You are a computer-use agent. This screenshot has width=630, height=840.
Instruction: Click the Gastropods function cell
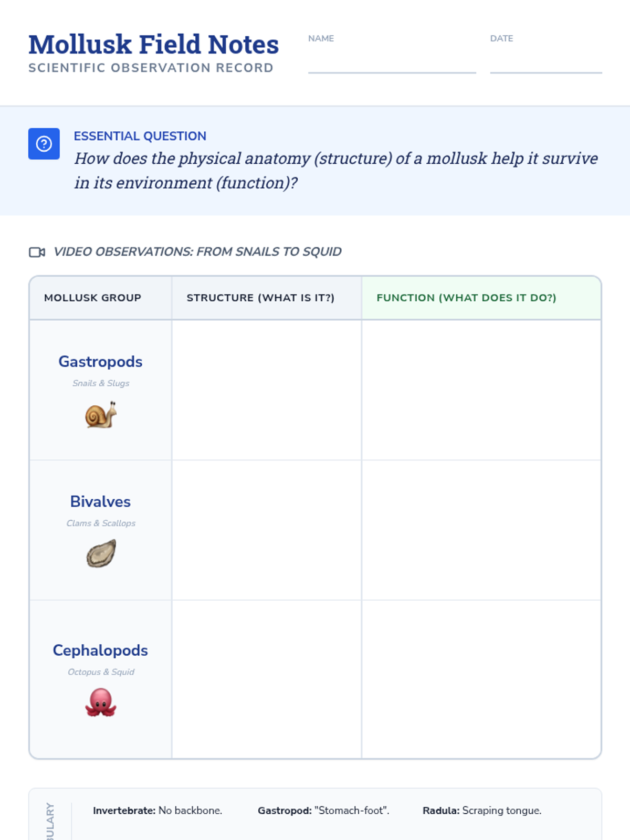click(x=481, y=390)
